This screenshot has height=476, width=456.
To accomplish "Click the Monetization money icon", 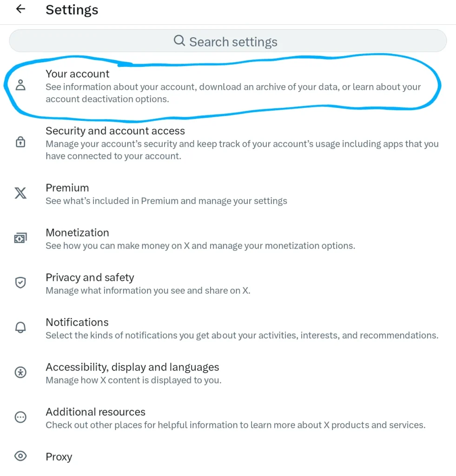I will coord(20,238).
